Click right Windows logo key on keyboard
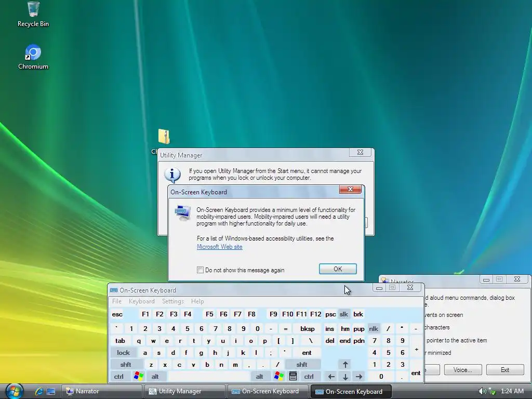This screenshot has width=532, height=399. 279,376
